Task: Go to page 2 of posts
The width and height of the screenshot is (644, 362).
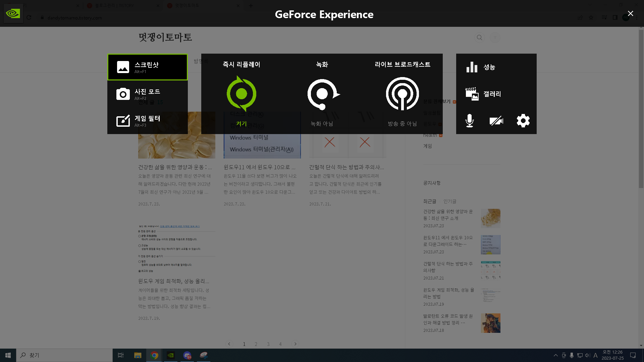Action: coord(256,344)
